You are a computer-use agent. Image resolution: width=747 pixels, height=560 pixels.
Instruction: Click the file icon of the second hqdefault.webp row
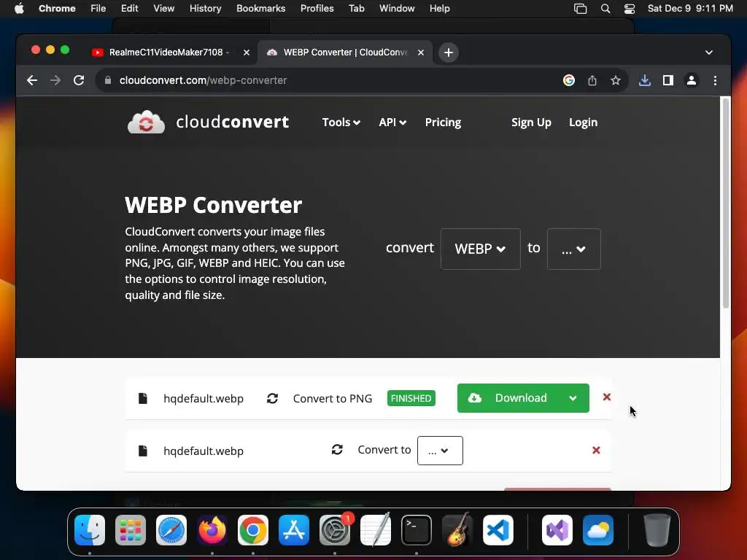click(142, 451)
